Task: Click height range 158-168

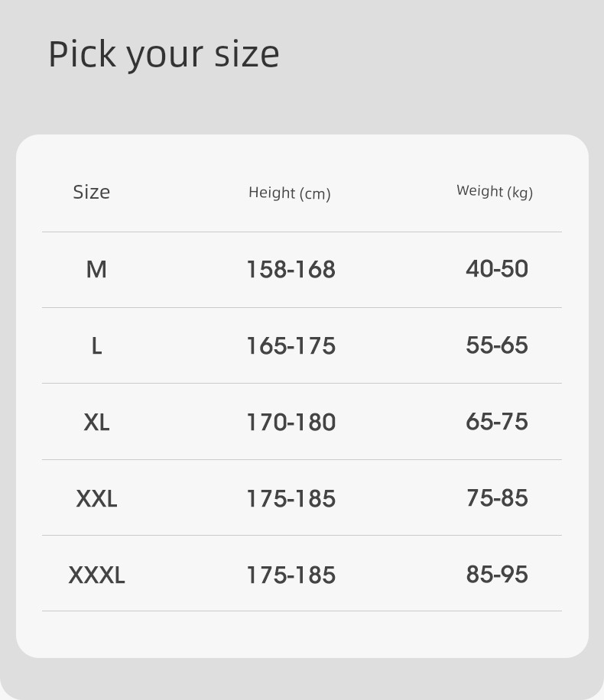Action: click(291, 270)
